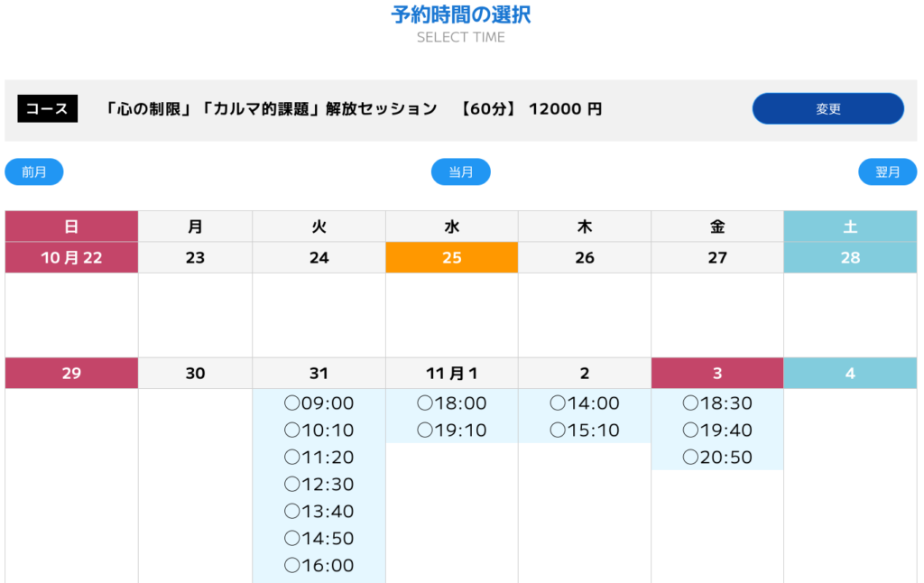
Task: Jump to current month with 当月
Action: pyautogui.click(x=460, y=171)
